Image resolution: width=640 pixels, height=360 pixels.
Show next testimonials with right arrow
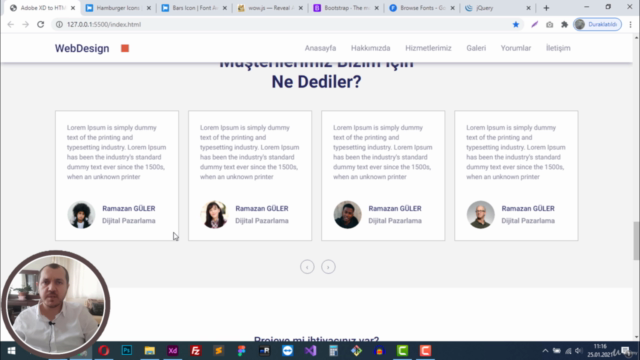click(328, 267)
